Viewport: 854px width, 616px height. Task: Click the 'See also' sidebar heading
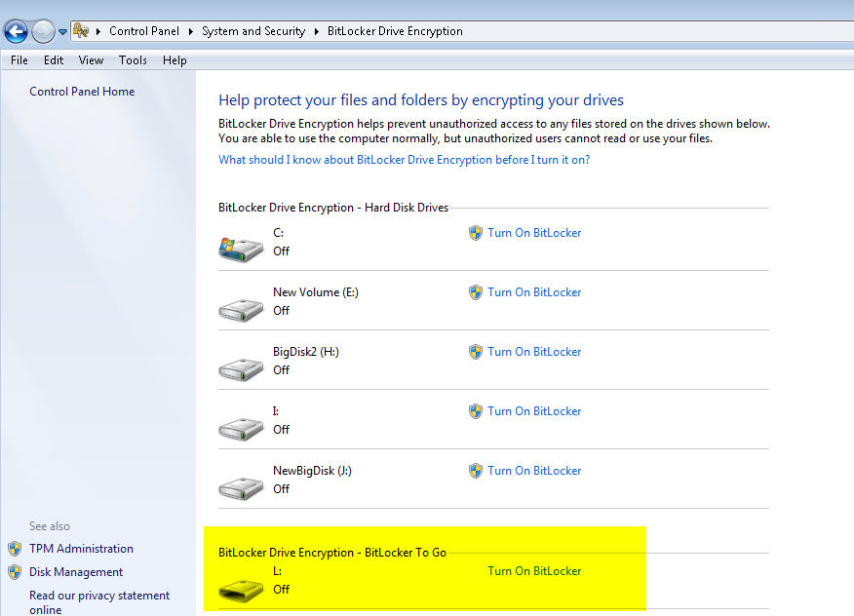tap(50, 526)
